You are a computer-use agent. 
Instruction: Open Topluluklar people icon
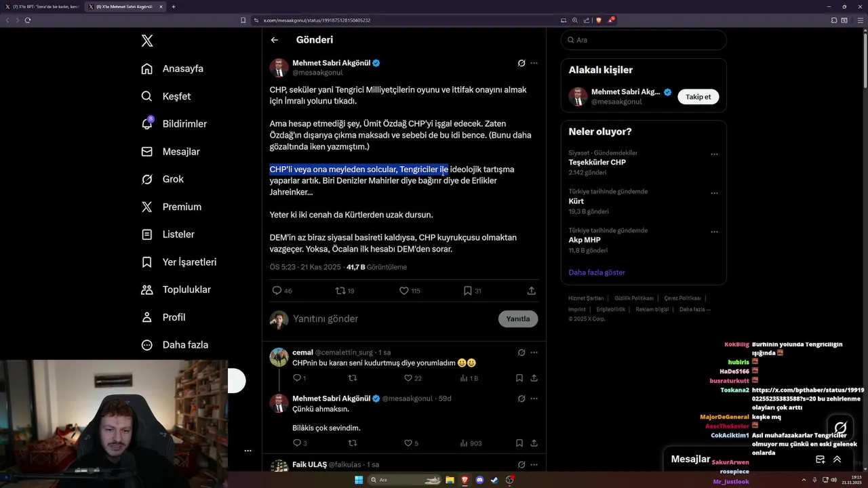pyautogui.click(x=146, y=289)
